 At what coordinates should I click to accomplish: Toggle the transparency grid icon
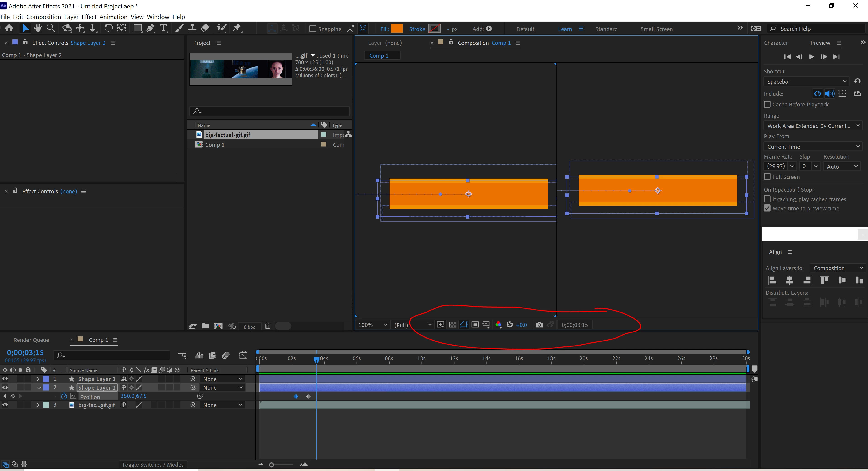tap(452, 325)
